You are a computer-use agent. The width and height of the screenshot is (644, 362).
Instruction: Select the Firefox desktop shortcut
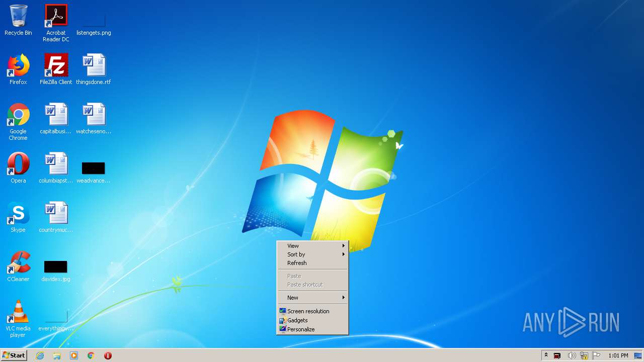click(18, 69)
